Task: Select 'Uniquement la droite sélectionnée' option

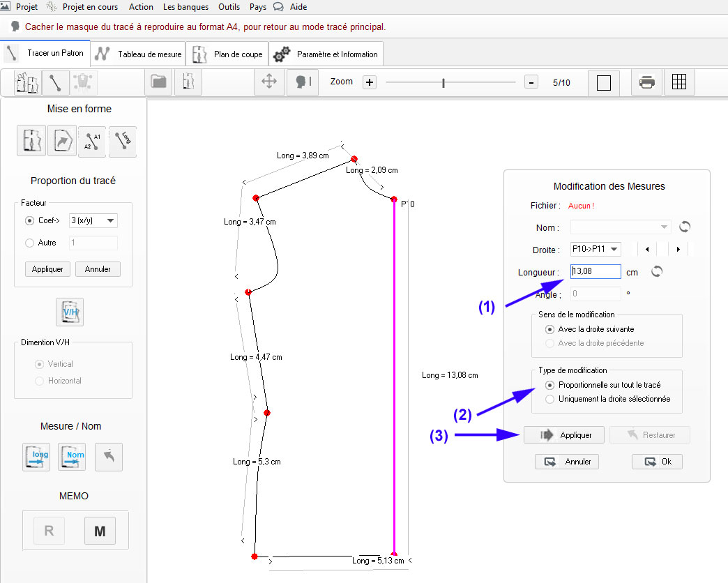Action: coord(551,399)
